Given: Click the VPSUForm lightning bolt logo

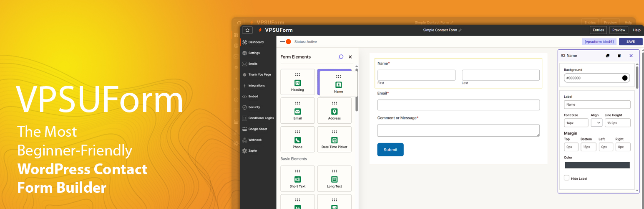Looking at the screenshot, I should click(260, 30).
